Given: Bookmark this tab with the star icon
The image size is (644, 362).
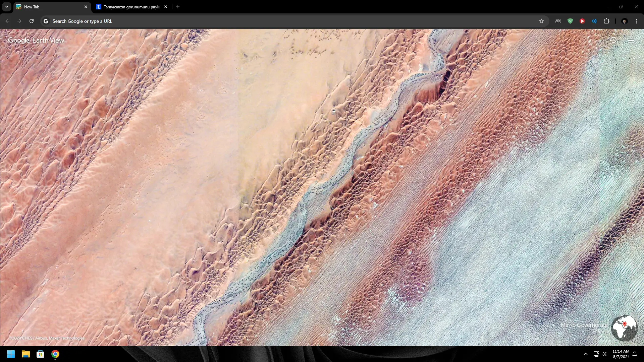Looking at the screenshot, I should click(x=541, y=21).
